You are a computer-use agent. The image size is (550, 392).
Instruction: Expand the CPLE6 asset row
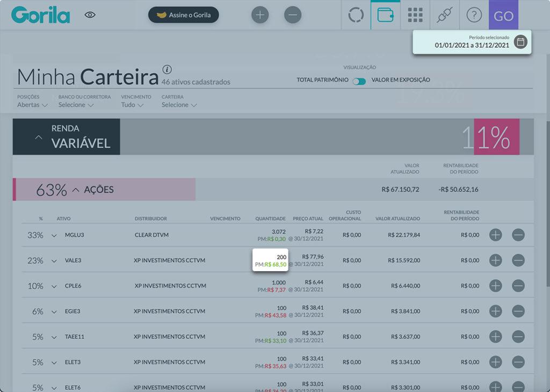54,286
